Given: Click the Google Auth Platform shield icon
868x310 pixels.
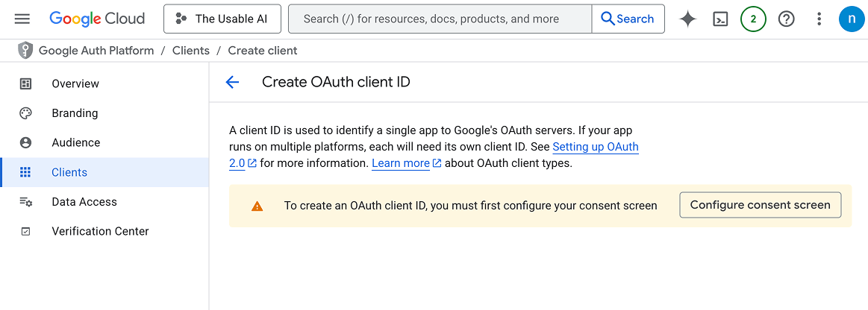Looking at the screenshot, I should [x=25, y=51].
